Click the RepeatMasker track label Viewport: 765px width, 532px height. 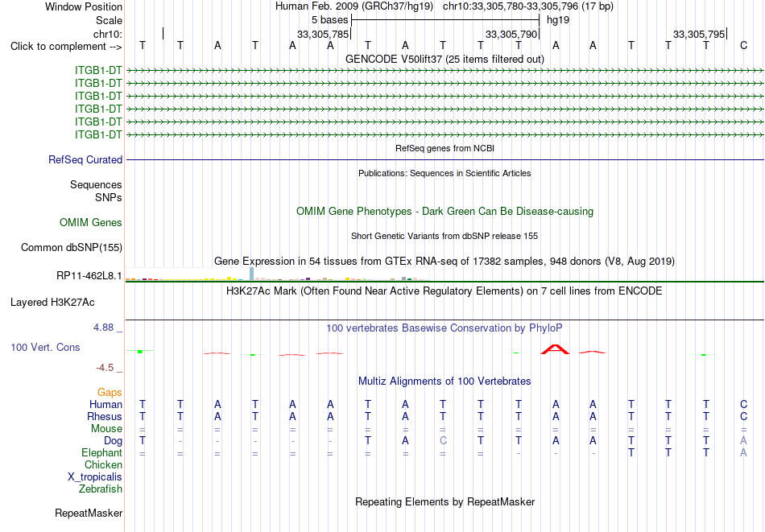89,513
